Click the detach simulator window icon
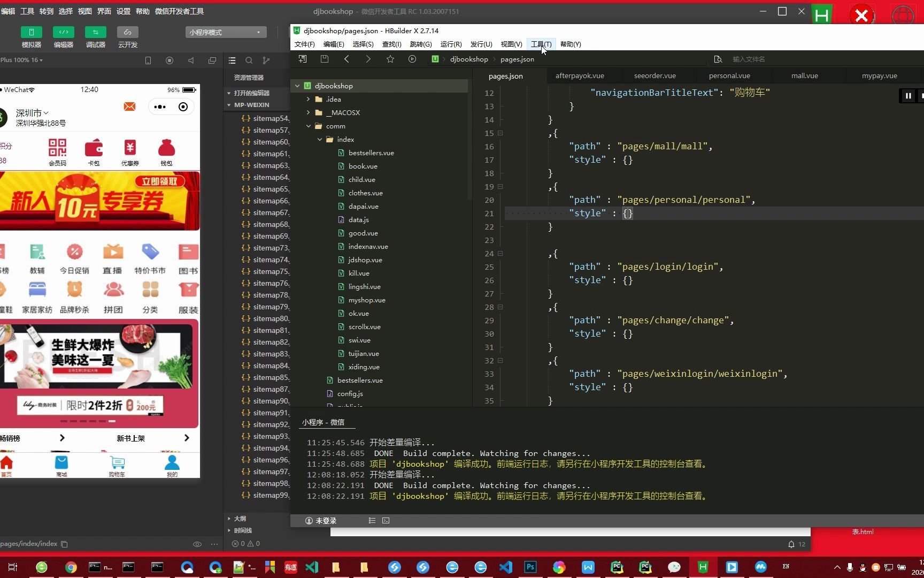Screen dimensions: 924x578 tap(212, 60)
